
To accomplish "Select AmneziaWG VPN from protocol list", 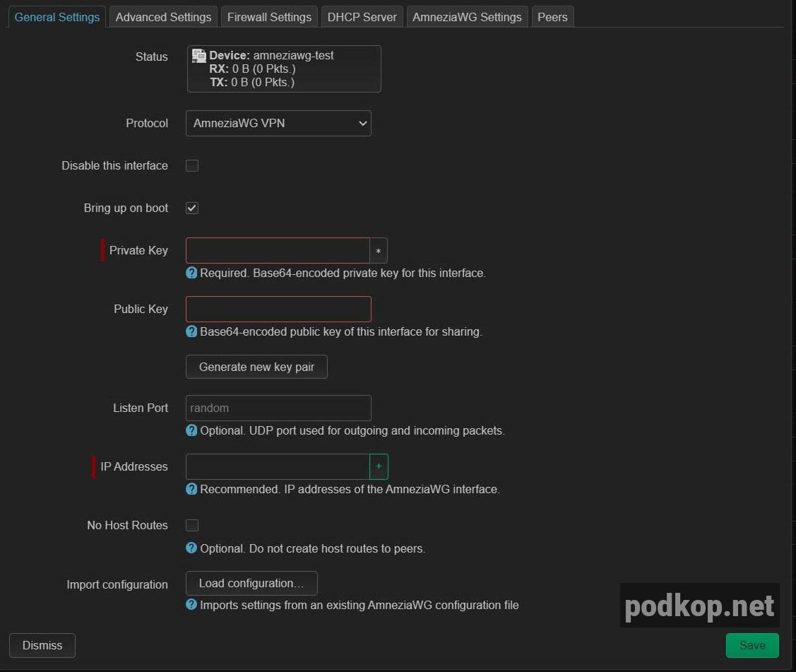I will pyautogui.click(x=278, y=123).
